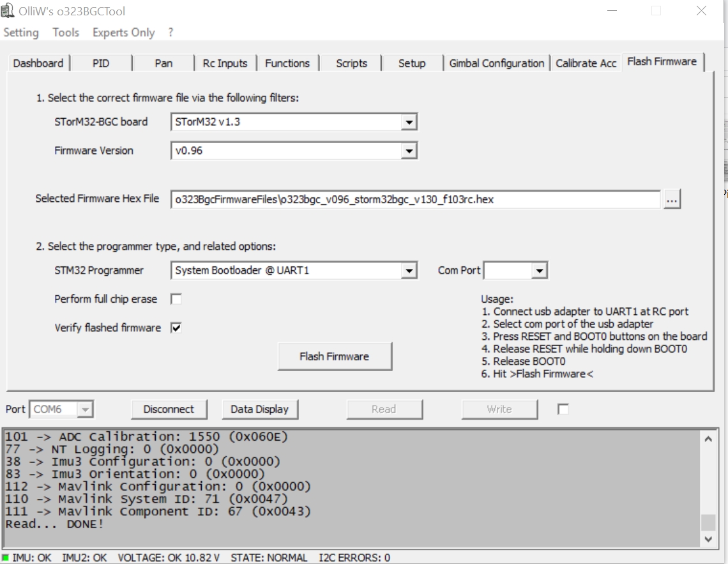This screenshot has height=564, width=728.
Task: Open the STM32 Programmer dropdown
Action: 409,271
